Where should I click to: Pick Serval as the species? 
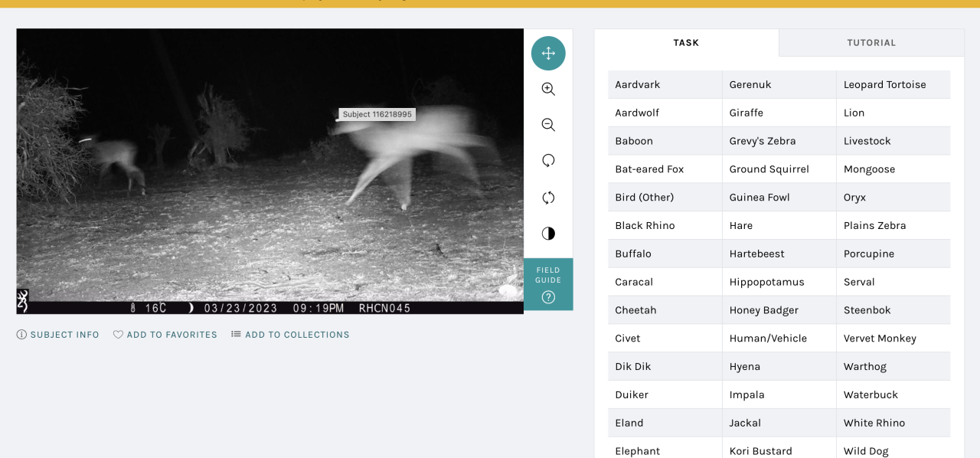(x=893, y=282)
